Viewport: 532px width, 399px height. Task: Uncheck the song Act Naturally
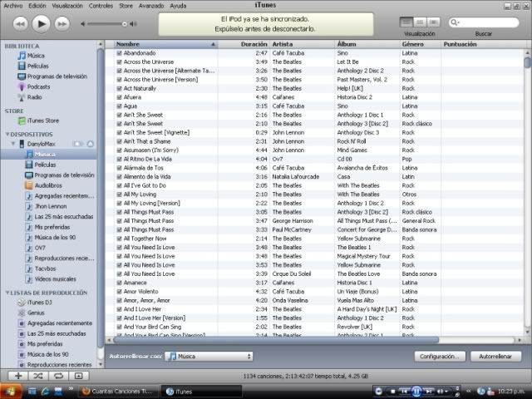point(119,89)
